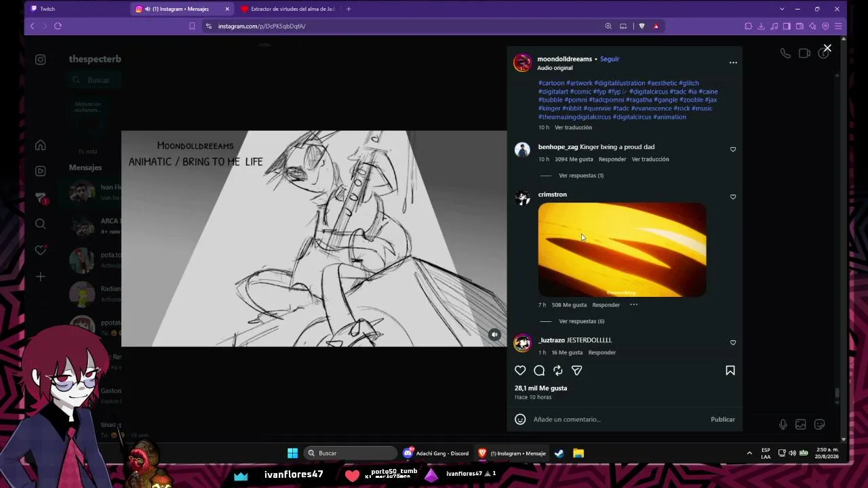Share the post with the send icon
Viewport: 868px width, 488px height.
pyautogui.click(x=577, y=371)
